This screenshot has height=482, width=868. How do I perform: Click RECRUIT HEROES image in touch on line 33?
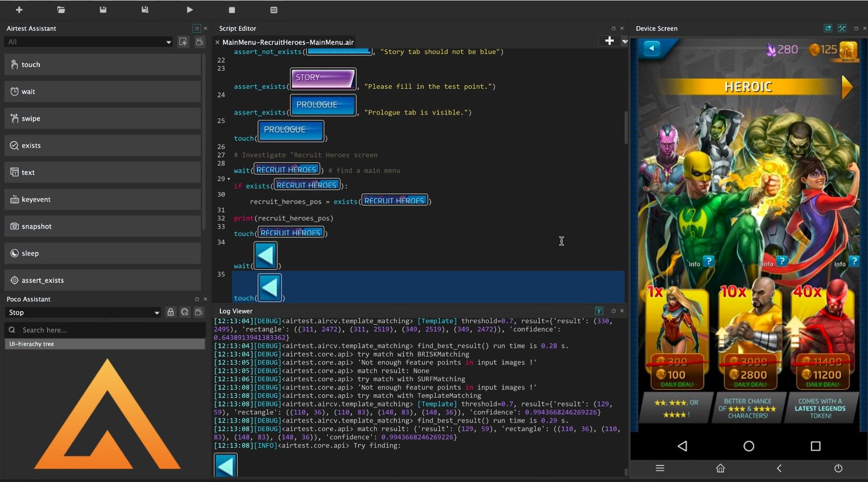click(x=291, y=232)
